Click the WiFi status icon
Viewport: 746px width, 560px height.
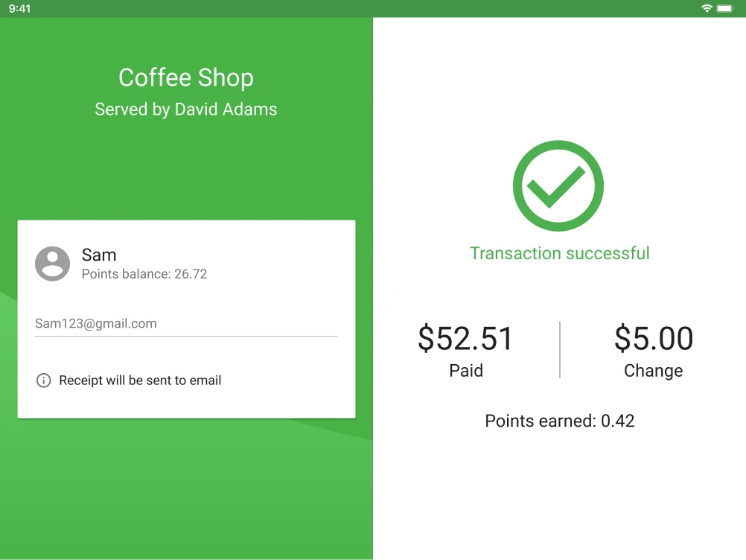[707, 8]
